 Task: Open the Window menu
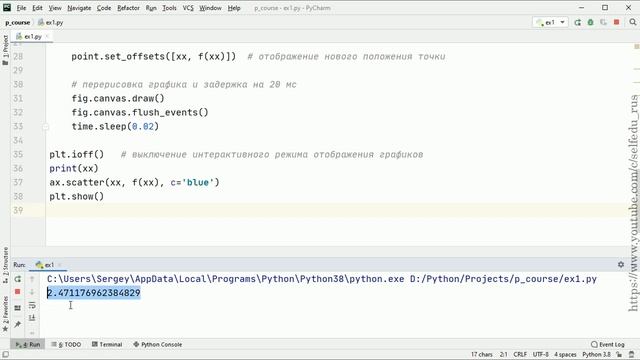(x=210, y=8)
